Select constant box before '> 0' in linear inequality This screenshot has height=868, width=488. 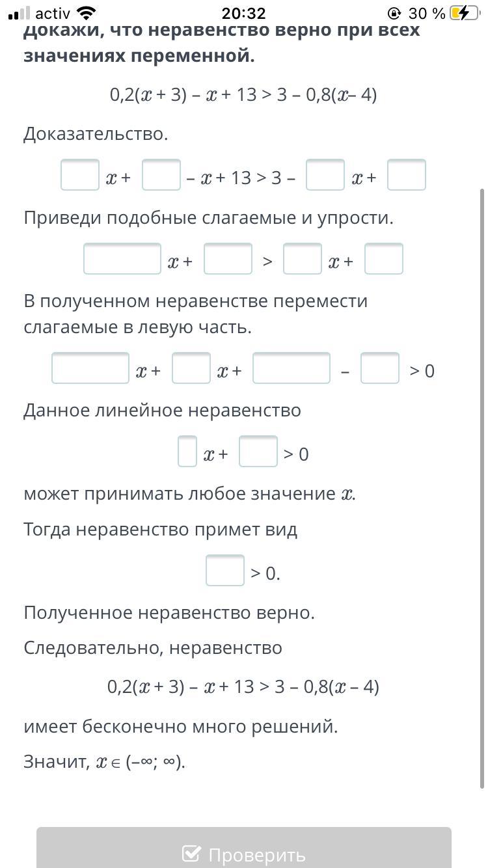point(258,451)
